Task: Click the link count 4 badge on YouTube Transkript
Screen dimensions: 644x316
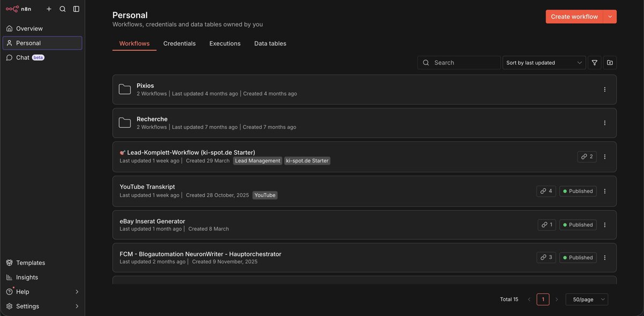Action: point(546,191)
